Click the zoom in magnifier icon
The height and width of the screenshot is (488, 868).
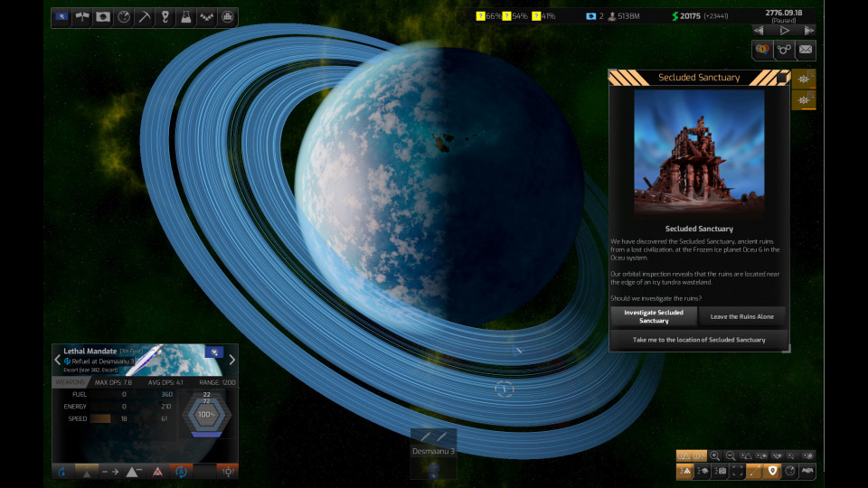point(714,455)
